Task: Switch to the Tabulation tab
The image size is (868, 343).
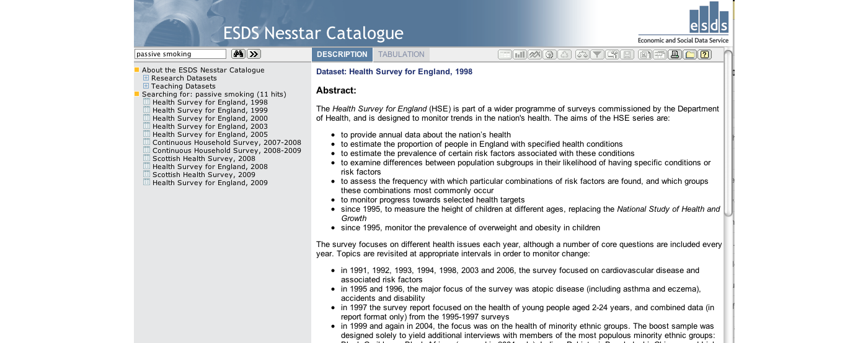Action: coord(401,54)
